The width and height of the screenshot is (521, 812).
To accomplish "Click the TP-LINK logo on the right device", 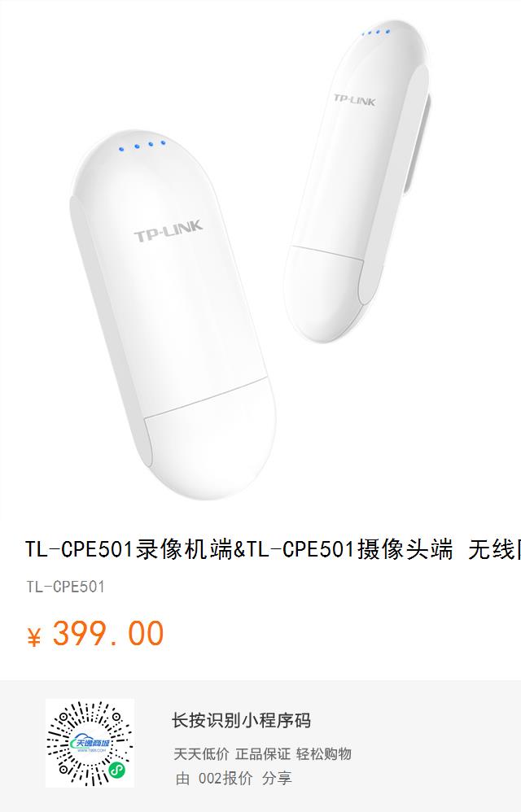I will pyautogui.click(x=354, y=99).
